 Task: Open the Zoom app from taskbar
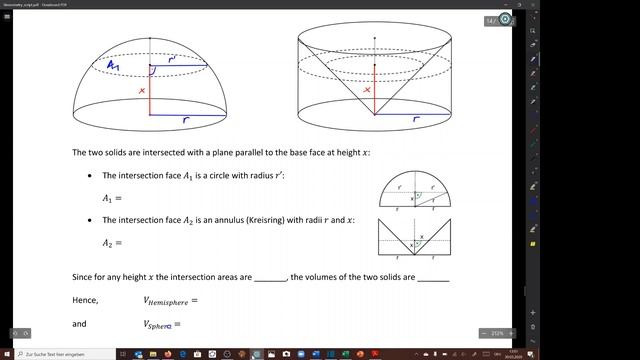point(301,354)
